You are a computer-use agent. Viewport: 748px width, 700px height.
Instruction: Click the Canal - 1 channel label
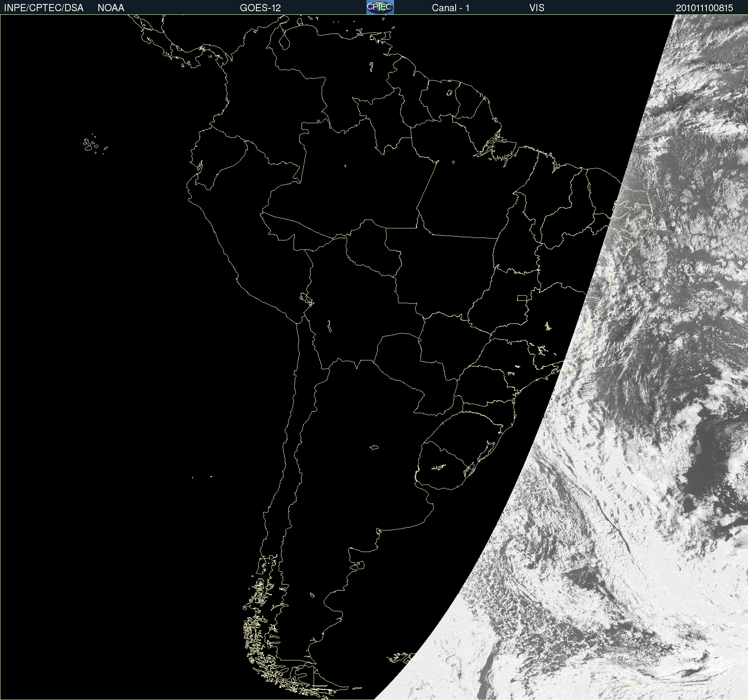[450, 8]
